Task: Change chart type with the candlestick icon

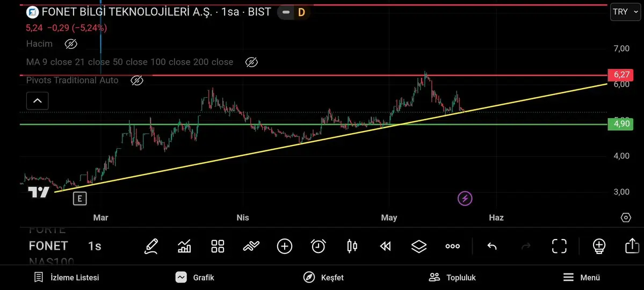Action: click(352, 246)
